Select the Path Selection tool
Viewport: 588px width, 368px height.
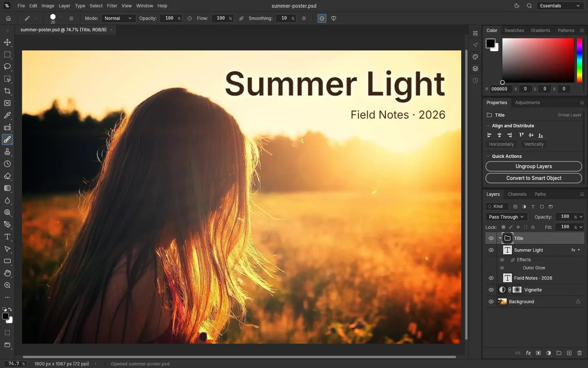7,249
